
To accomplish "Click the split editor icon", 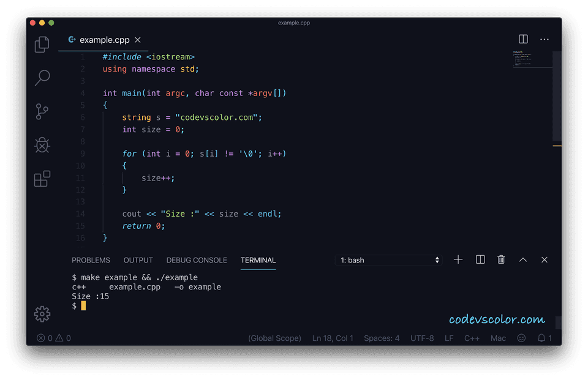I will tap(523, 39).
